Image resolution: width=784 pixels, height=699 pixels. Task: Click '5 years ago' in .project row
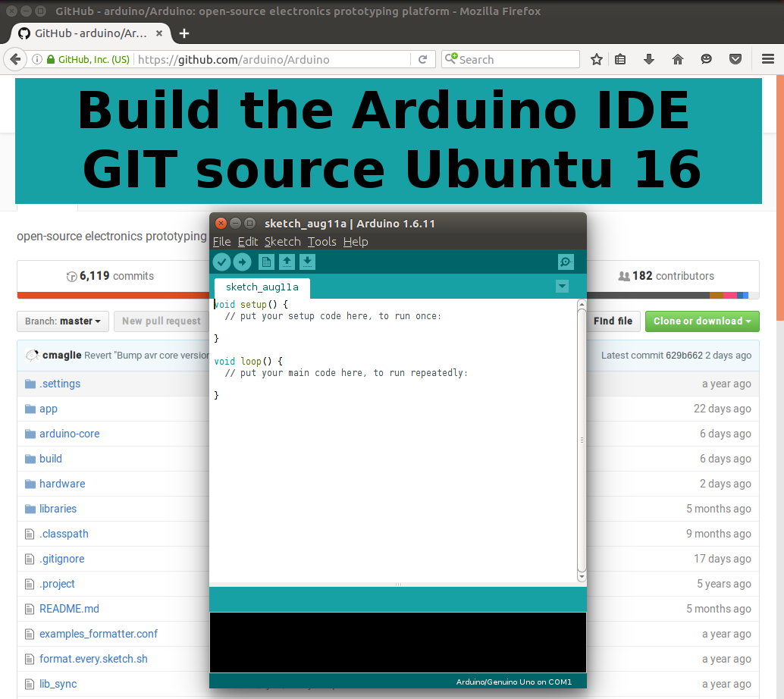pos(724,584)
